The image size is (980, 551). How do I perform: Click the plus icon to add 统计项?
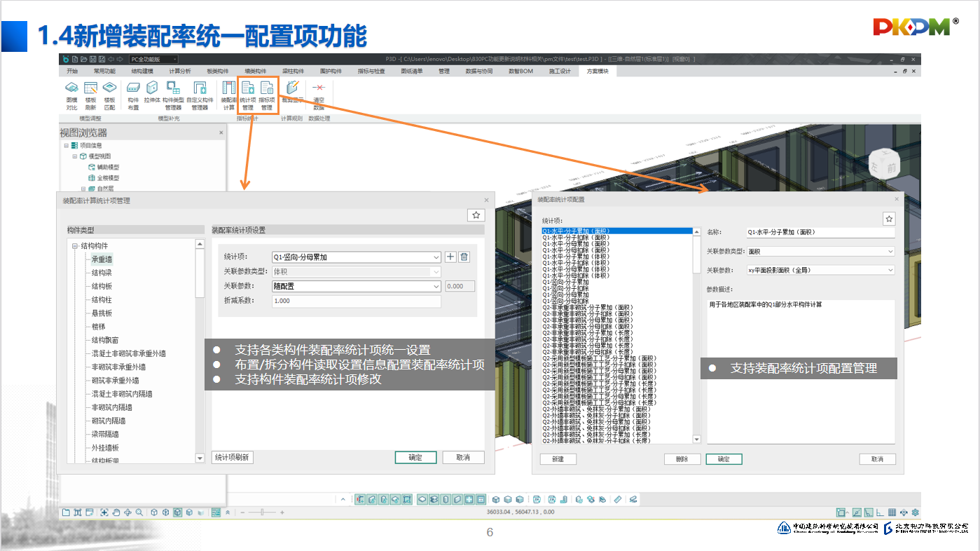coord(450,257)
